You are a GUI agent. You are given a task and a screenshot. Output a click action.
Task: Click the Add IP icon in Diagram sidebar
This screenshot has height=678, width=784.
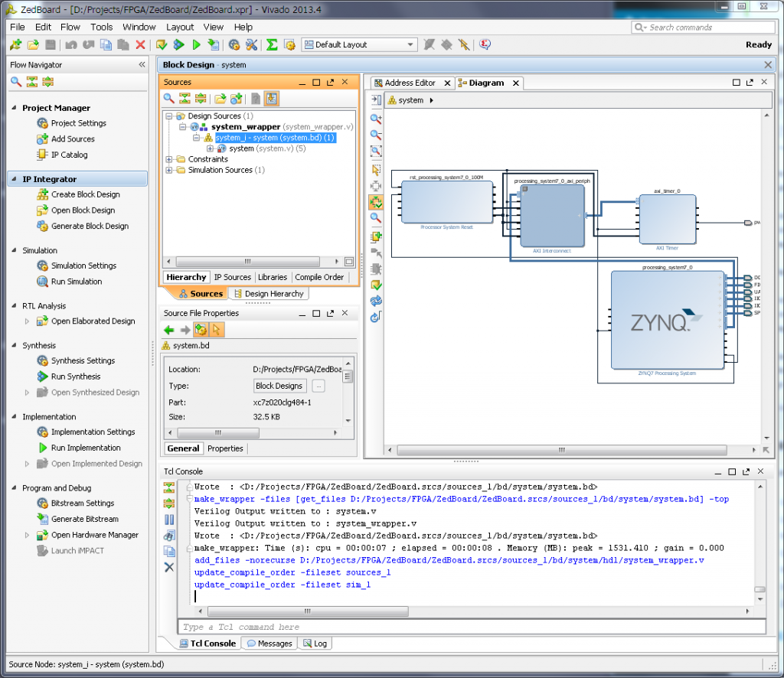[375, 235]
